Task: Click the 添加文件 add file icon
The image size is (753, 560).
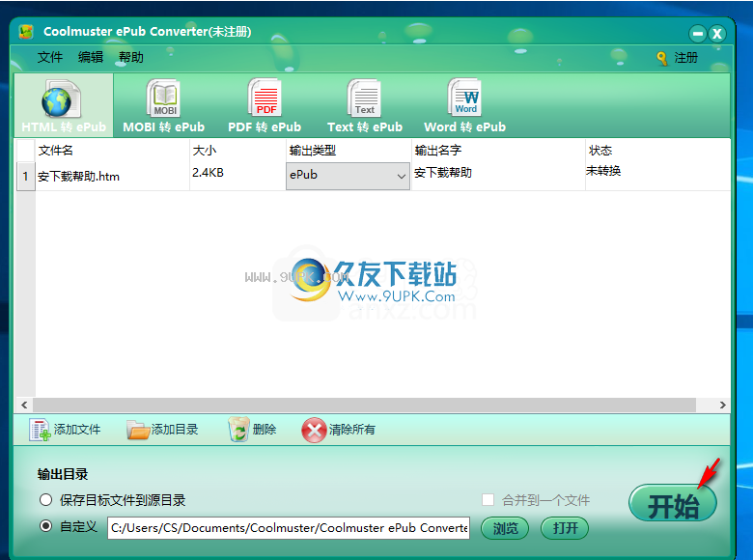Action: (x=40, y=430)
